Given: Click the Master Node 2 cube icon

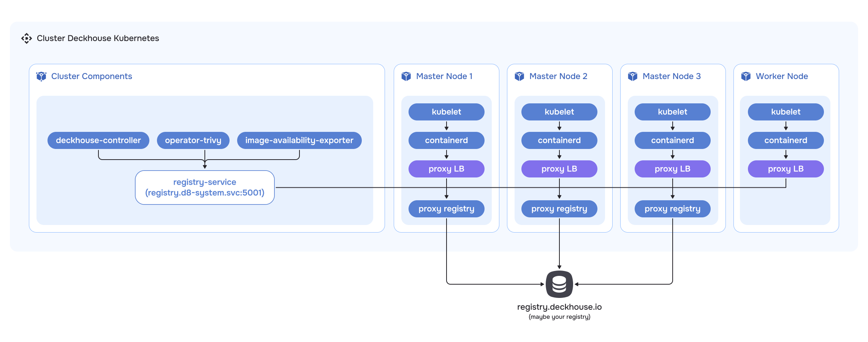Looking at the screenshot, I should click(x=519, y=76).
